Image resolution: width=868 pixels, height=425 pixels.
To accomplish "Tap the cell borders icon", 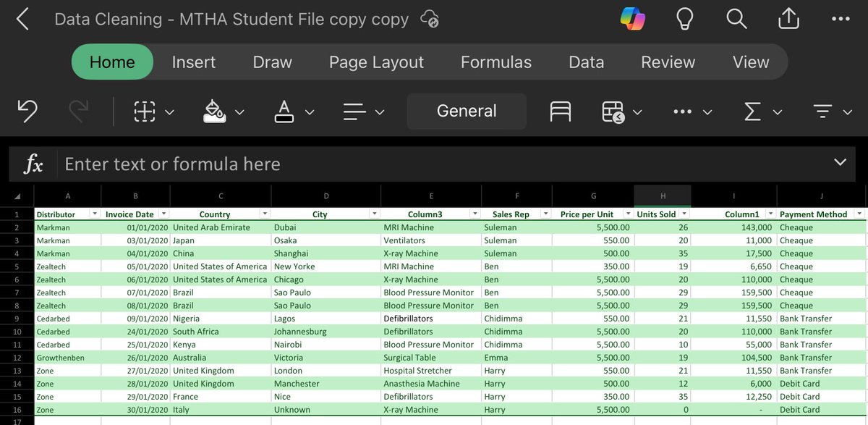I will tap(145, 111).
